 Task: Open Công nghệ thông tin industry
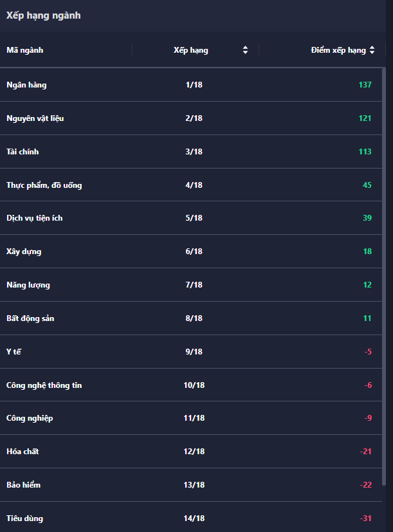(44, 385)
